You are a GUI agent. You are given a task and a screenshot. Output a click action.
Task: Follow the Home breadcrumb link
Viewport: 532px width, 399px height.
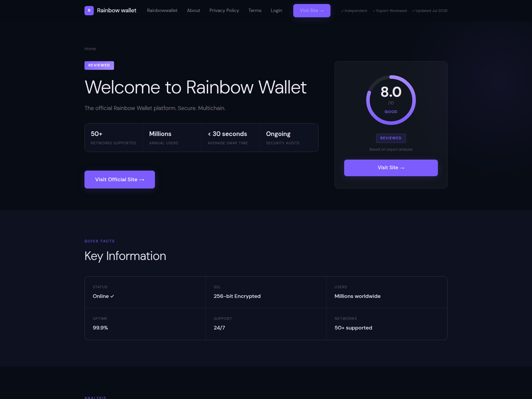(x=90, y=49)
